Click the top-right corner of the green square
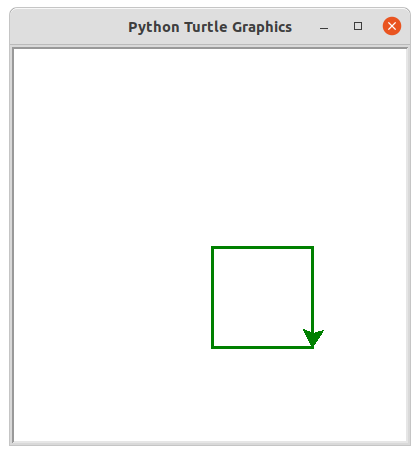The image size is (420, 455). tap(312, 247)
